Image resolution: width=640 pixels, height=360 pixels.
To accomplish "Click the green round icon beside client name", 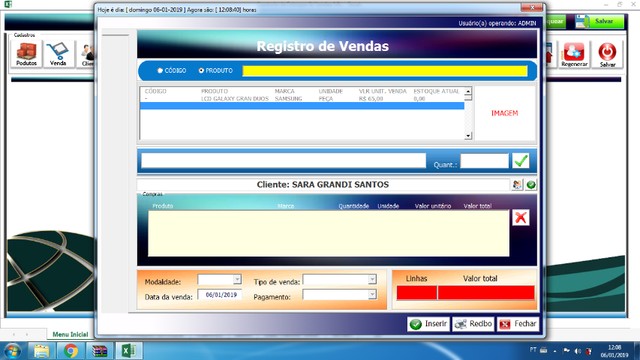I will point(531,184).
